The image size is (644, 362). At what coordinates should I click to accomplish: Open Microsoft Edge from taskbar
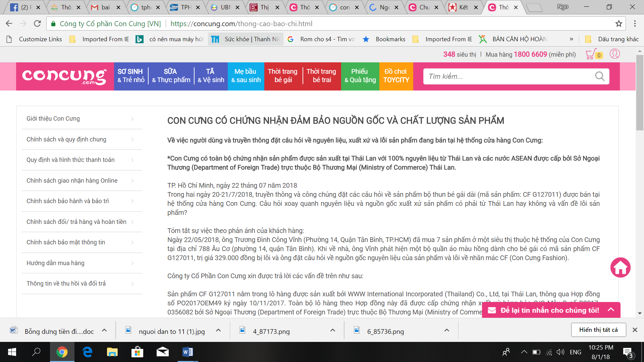click(x=87, y=352)
